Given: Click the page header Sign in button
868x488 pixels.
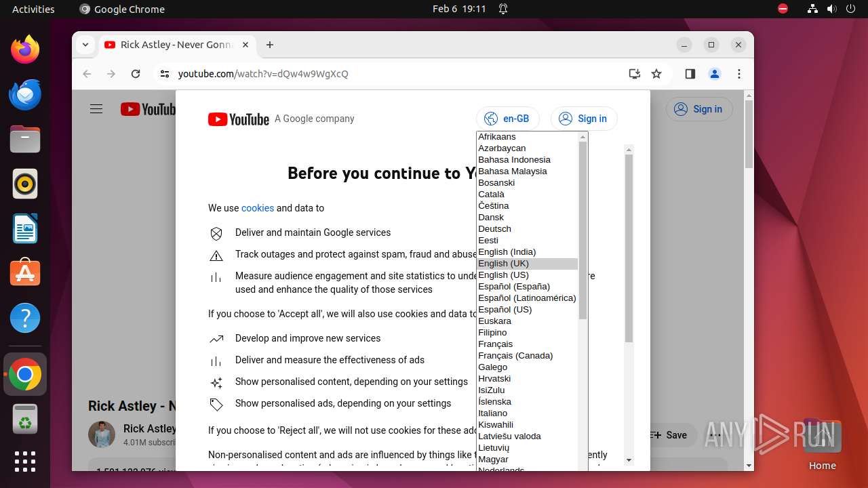Looking at the screenshot, I should [699, 109].
